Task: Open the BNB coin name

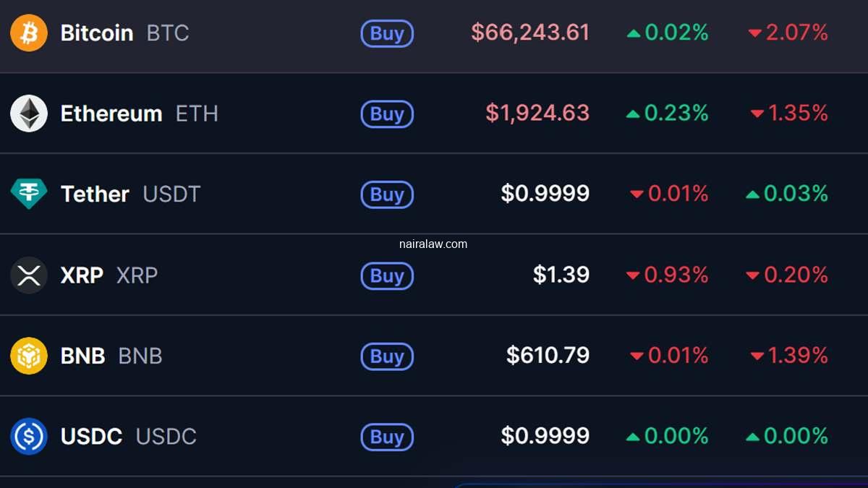Action: pyautogui.click(x=83, y=356)
